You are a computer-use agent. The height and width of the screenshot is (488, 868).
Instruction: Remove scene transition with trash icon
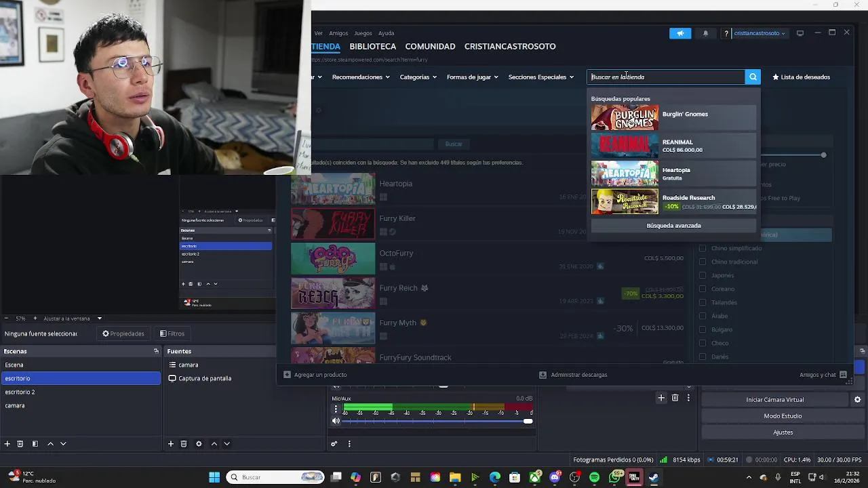[x=675, y=398]
